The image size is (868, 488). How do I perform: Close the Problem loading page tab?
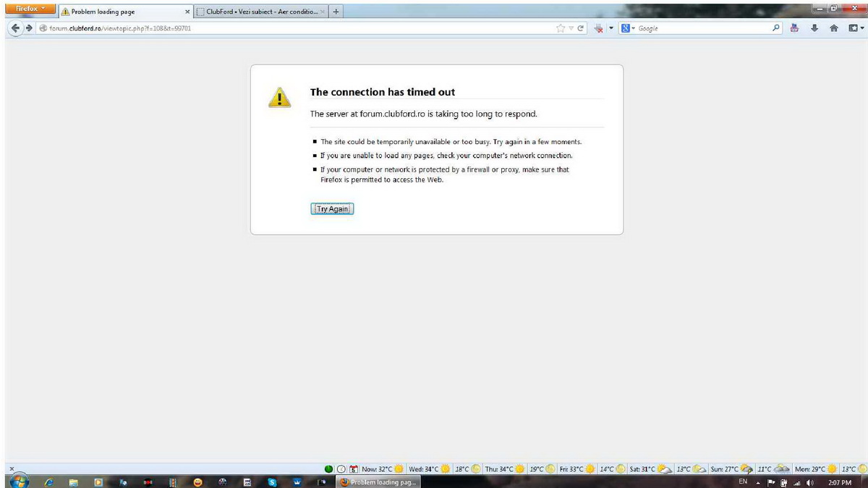187,12
